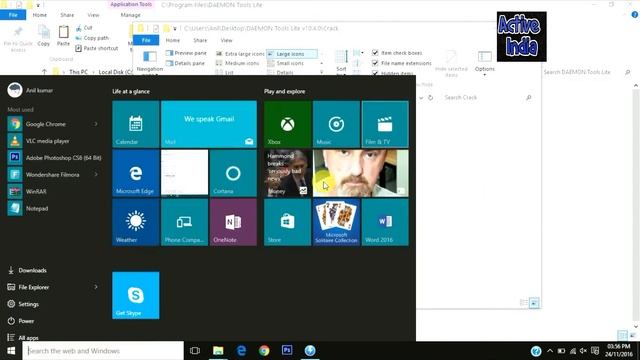Screen dimensions: 640x360
Task: Open File tab in DAEMON Tools window
Action: point(13,15)
